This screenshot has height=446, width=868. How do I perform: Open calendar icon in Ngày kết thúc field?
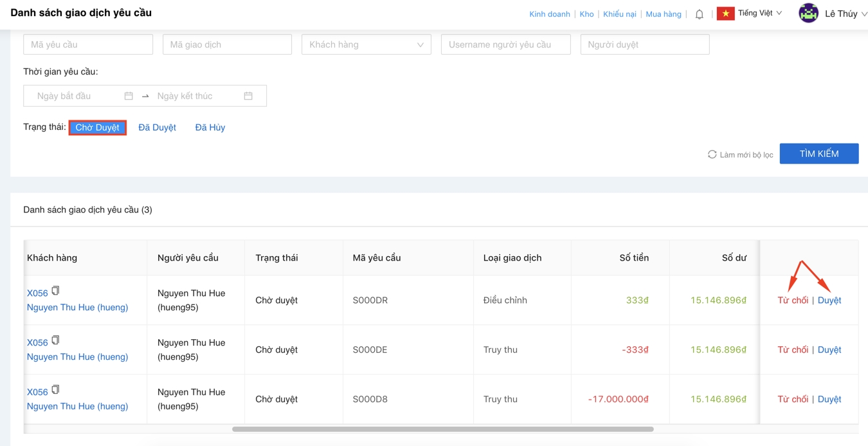point(248,96)
